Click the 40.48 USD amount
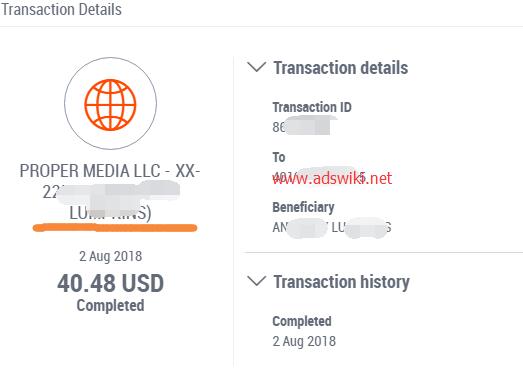523x374 pixels. tap(110, 284)
